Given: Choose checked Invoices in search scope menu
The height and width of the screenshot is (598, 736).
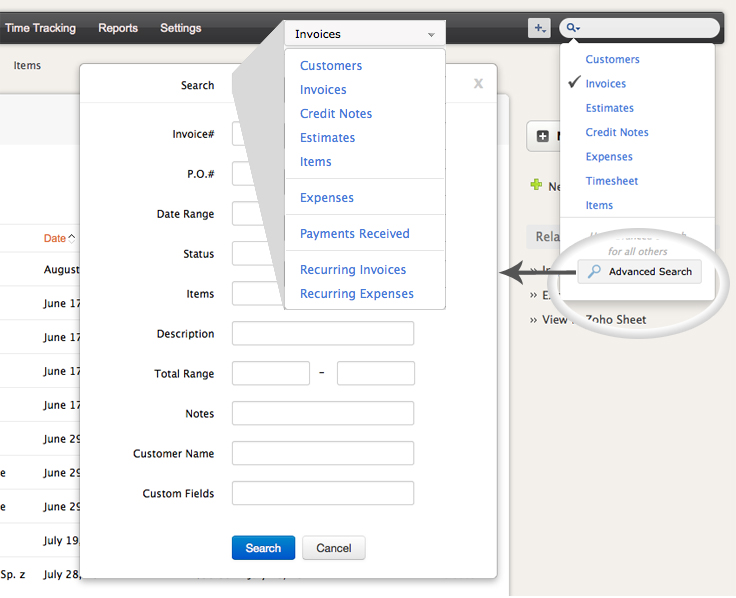Looking at the screenshot, I should (x=606, y=84).
